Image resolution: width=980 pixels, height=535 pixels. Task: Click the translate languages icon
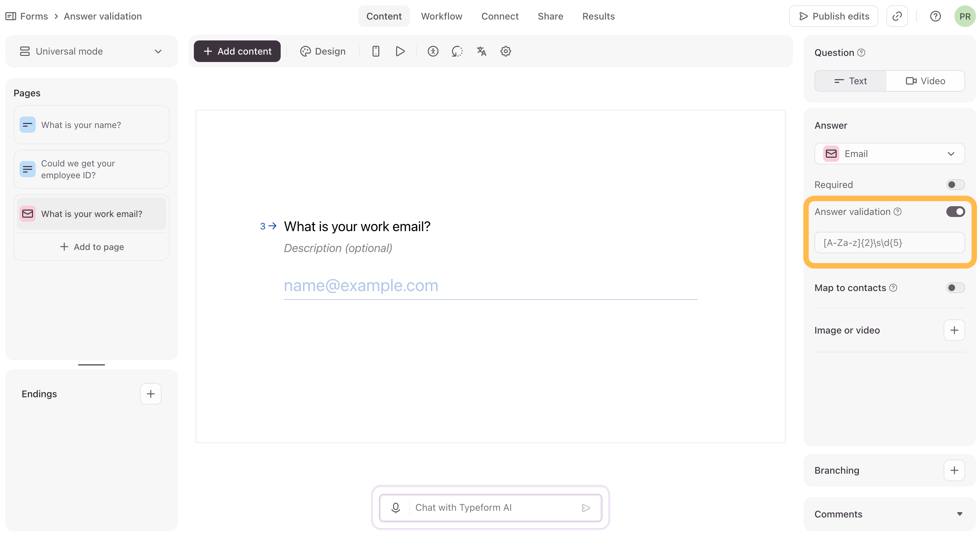(481, 51)
